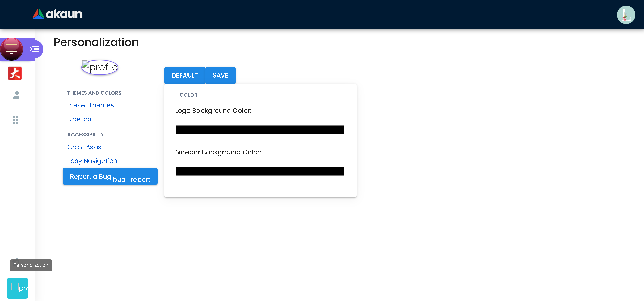The image size is (644, 301).
Task: Select the red monitor app icon
Action: click(x=12, y=49)
